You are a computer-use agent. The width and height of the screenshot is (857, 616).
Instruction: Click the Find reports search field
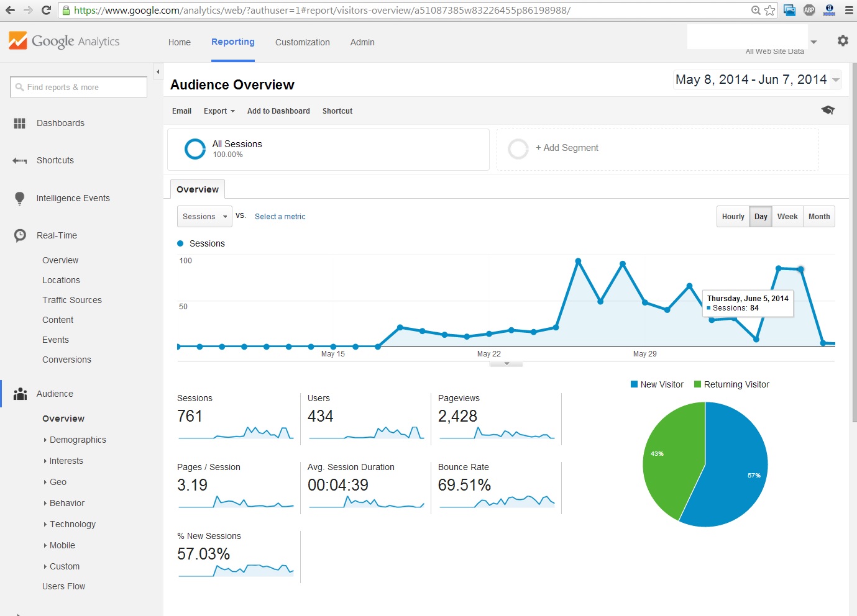pos(79,88)
